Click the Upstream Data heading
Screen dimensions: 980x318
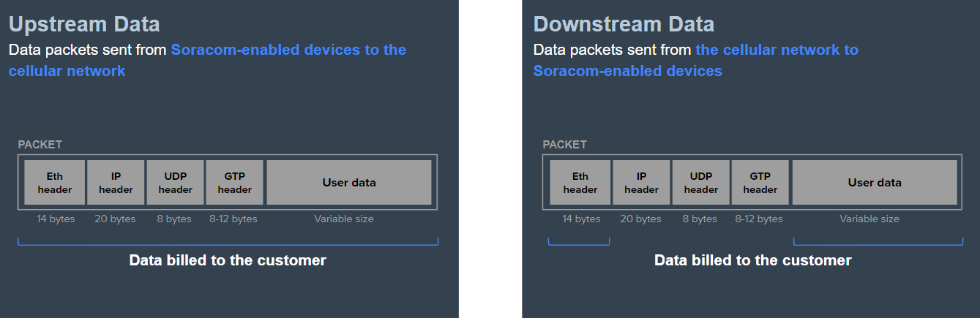[84, 24]
